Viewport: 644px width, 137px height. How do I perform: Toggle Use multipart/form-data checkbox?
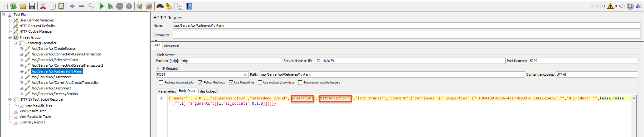coord(260,82)
